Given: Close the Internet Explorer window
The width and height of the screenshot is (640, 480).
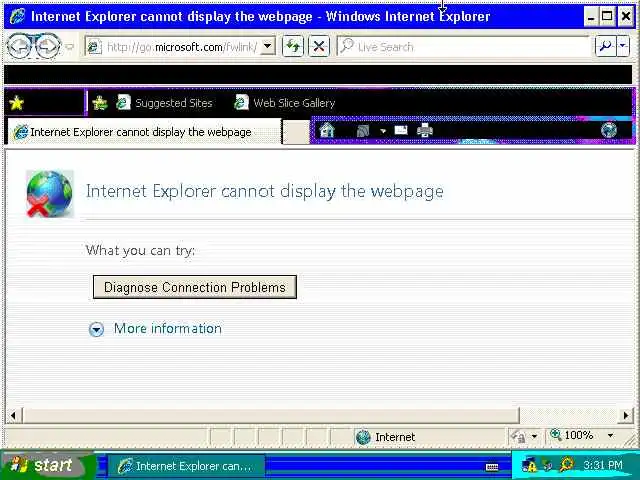Looking at the screenshot, I should pyautogui.click(x=625, y=17).
